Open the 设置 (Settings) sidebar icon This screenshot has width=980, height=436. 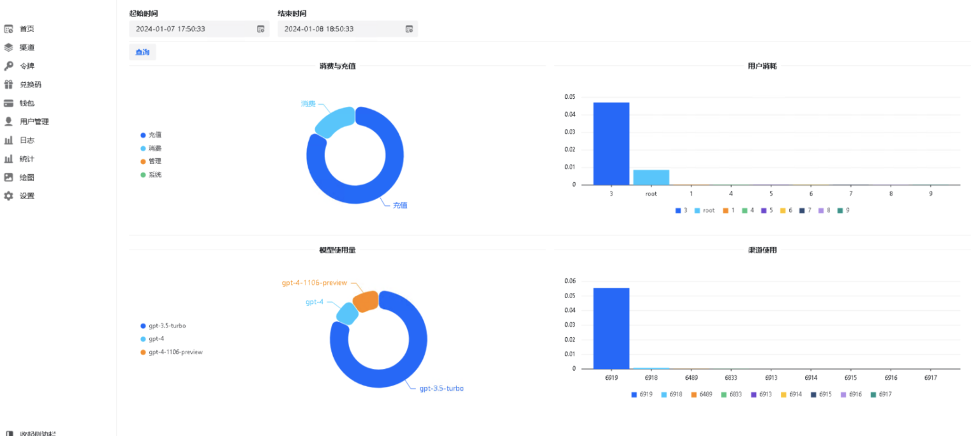click(9, 195)
